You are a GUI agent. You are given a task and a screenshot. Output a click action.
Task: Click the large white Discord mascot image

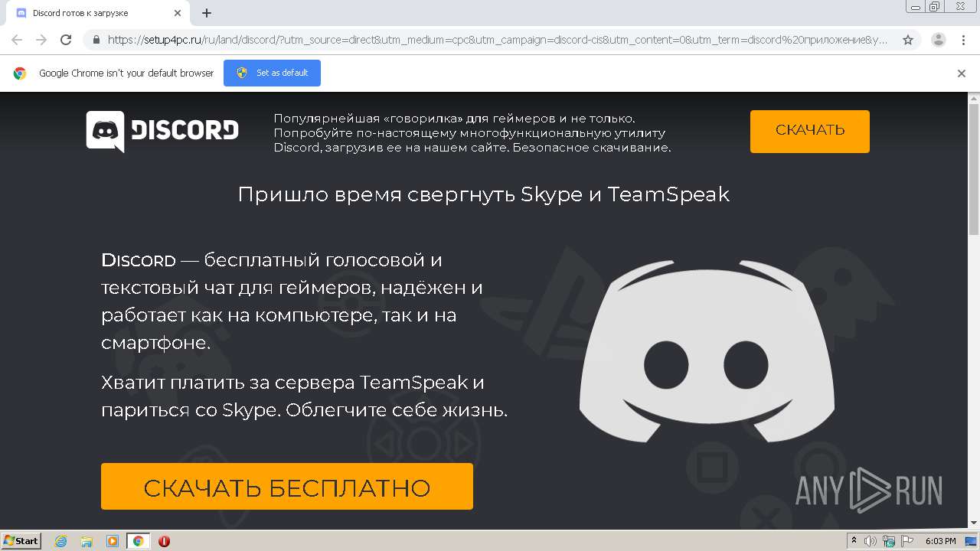point(707,350)
